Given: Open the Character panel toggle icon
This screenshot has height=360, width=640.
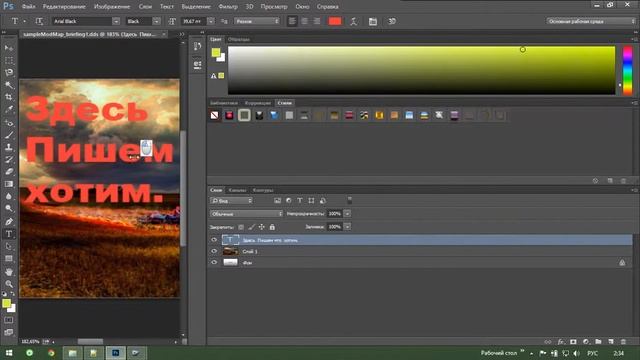Looking at the screenshot, I should click(x=373, y=21).
